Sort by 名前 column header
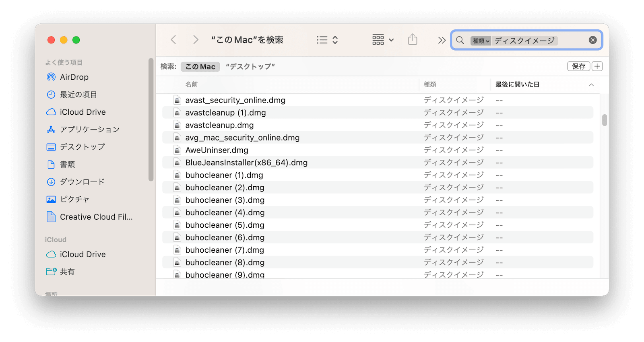Viewport: 644px width, 342px height. tap(192, 84)
